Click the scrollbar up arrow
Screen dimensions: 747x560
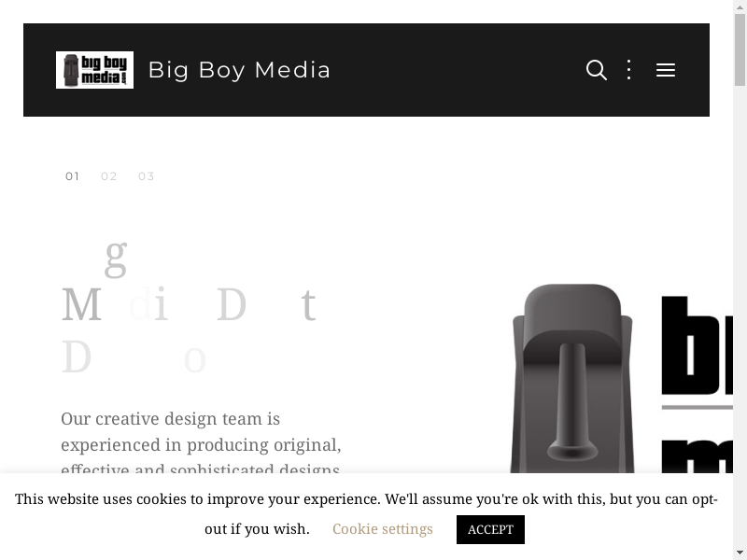[x=740, y=7]
